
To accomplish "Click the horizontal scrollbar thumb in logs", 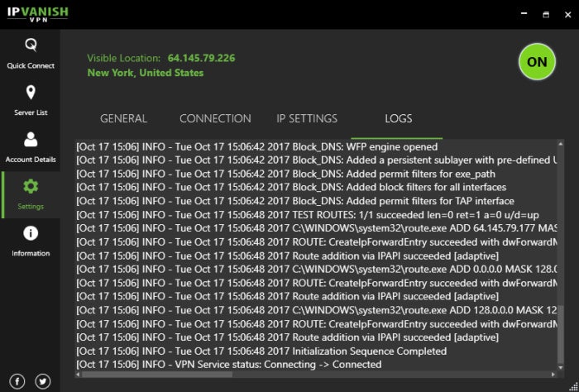I will [157, 375].
